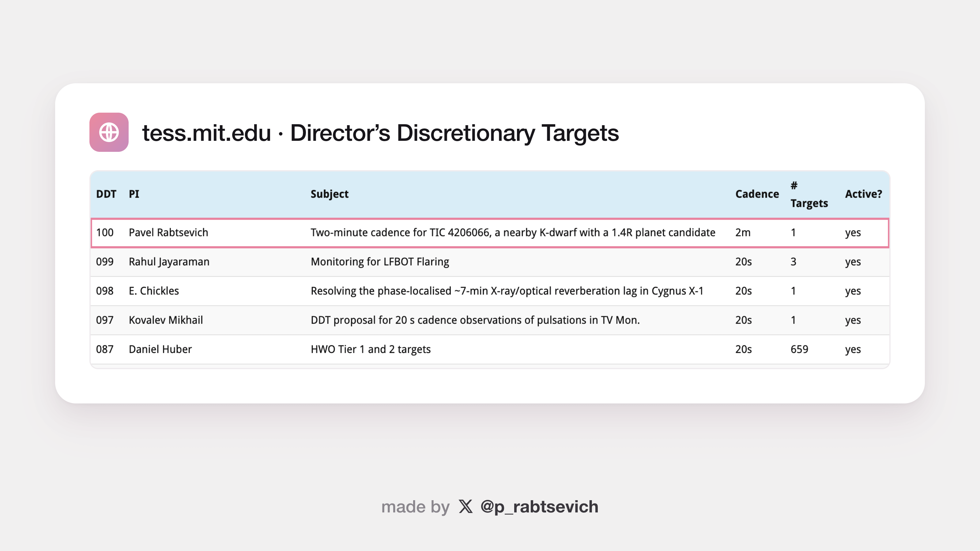This screenshot has height=551, width=980.
Task: Click DDT number 098
Action: pos(105,291)
